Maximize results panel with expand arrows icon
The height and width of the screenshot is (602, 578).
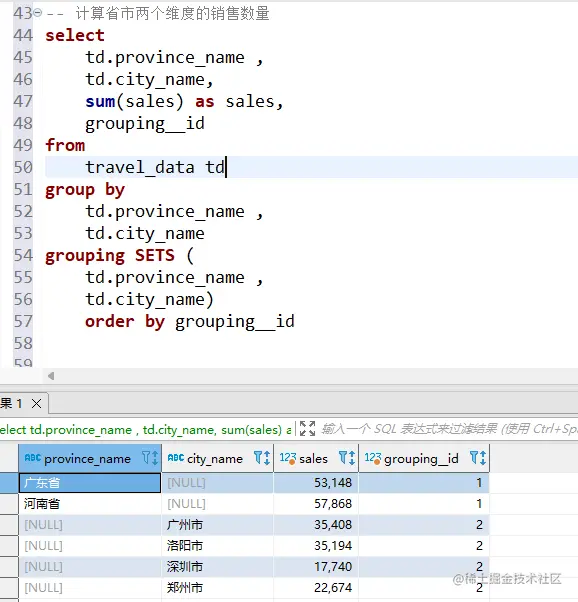307,428
